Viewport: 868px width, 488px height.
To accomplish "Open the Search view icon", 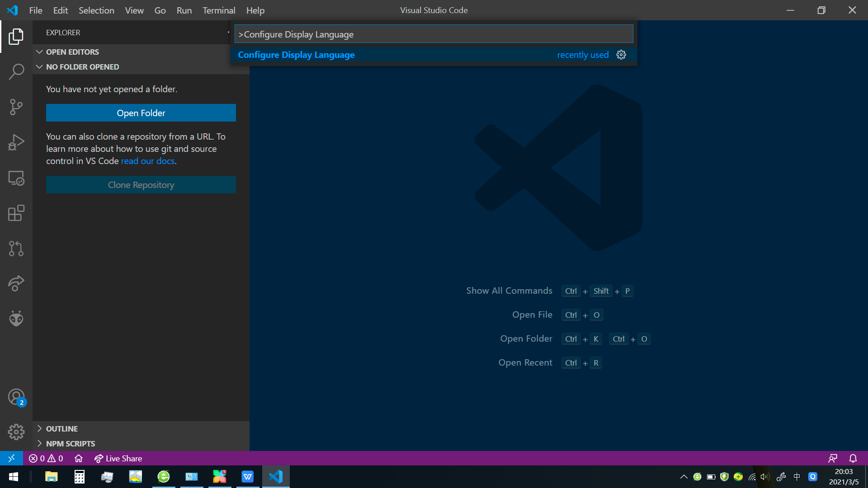I will pyautogui.click(x=16, y=71).
